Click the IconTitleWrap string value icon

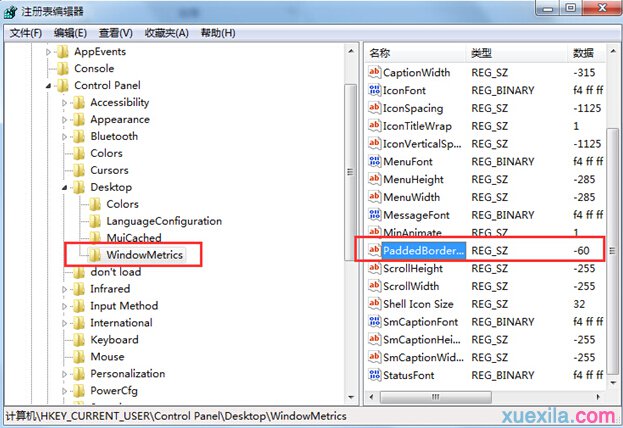(x=374, y=126)
